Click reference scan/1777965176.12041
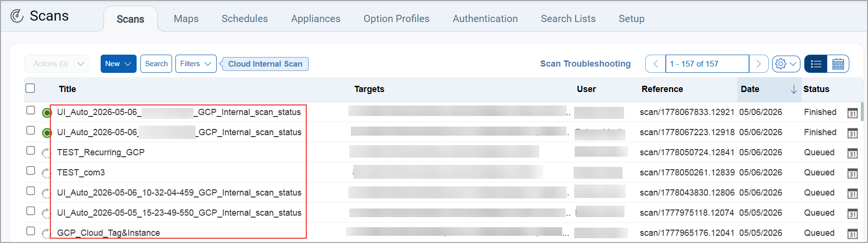The width and height of the screenshot is (868, 243). coord(687,233)
